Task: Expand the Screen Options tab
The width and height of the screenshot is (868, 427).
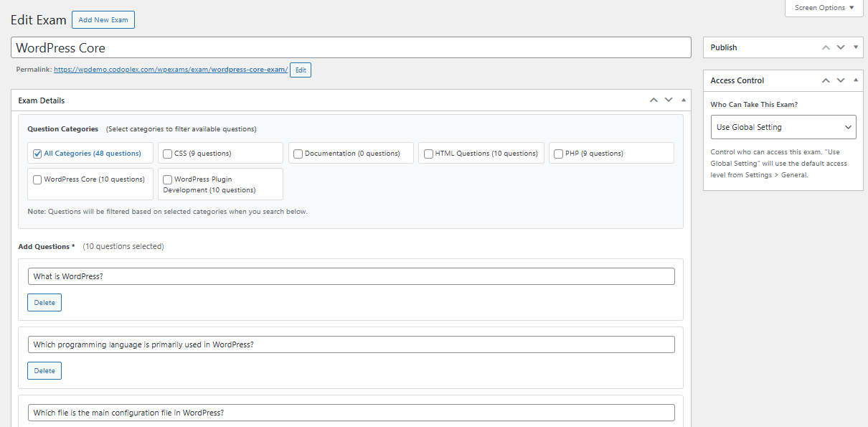Action: coord(824,8)
